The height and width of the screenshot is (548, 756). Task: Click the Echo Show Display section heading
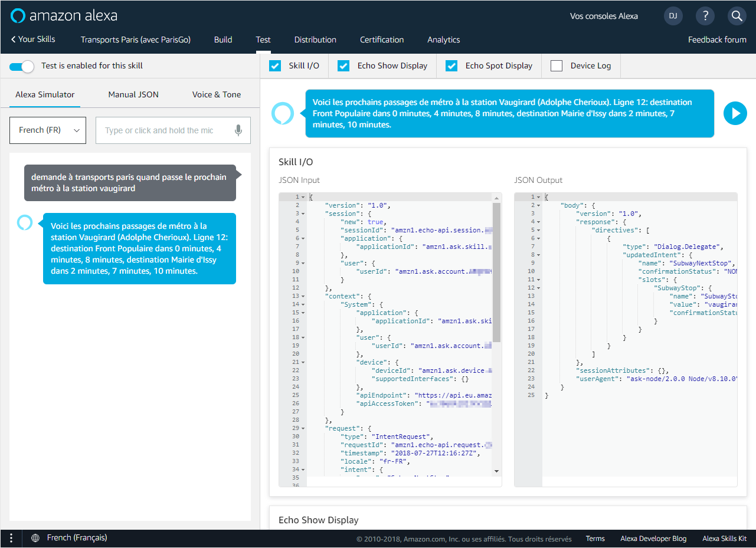[319, 520]
